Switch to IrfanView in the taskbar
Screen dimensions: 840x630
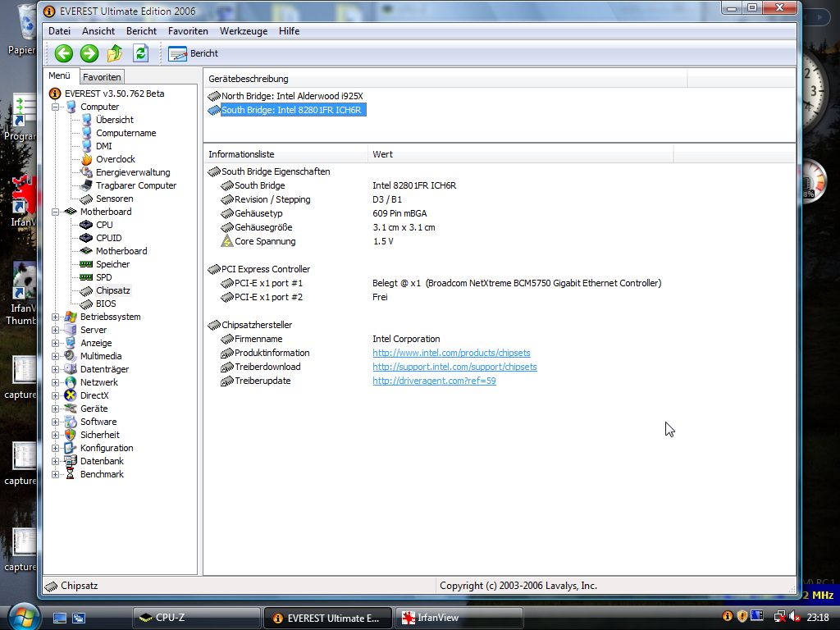pos(459,618)
